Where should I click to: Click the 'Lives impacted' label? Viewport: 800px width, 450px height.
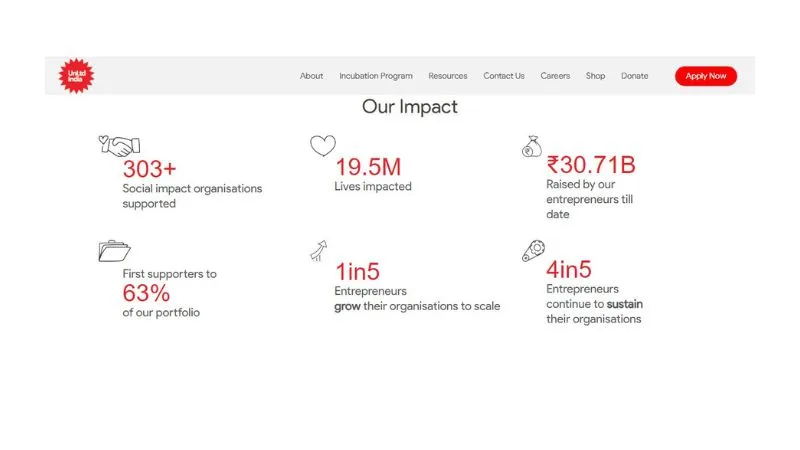373,186
